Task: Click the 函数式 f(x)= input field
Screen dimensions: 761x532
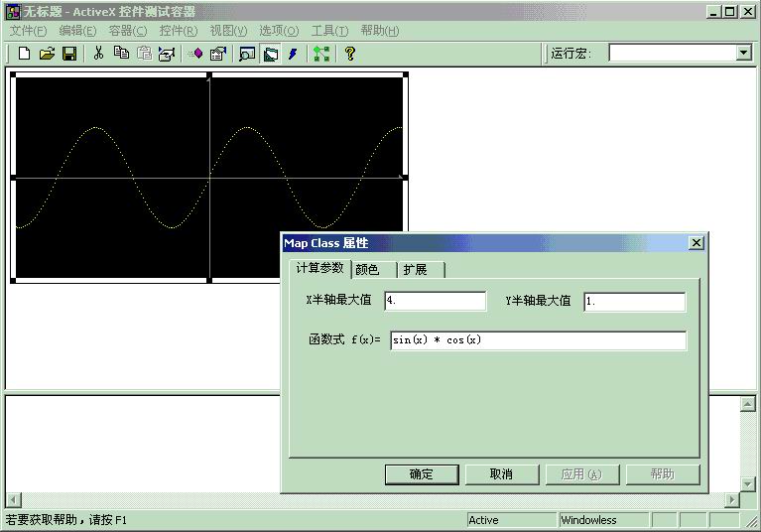Action: (538, 340)
